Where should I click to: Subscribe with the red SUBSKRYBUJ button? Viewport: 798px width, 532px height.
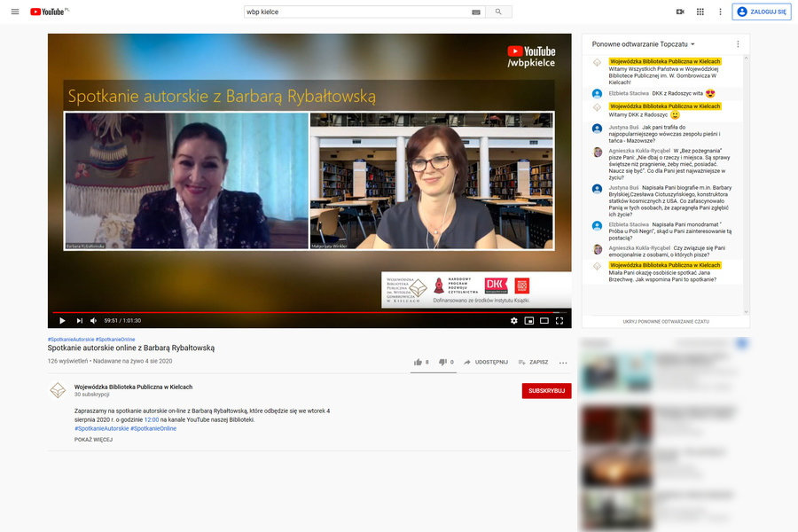click(546, 390)
